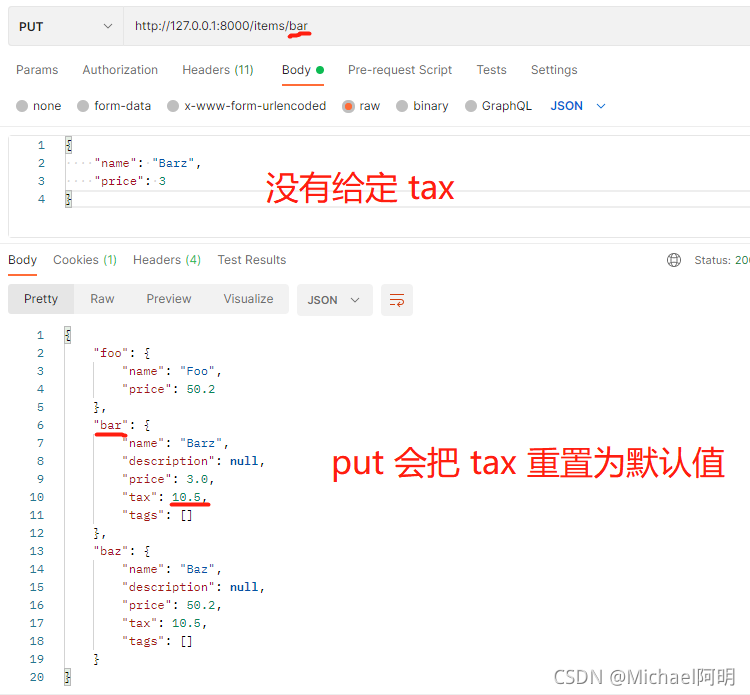Click the request URL input field
Image resolution: width=750 pixels, height=695 pixels.
[436, 26]
